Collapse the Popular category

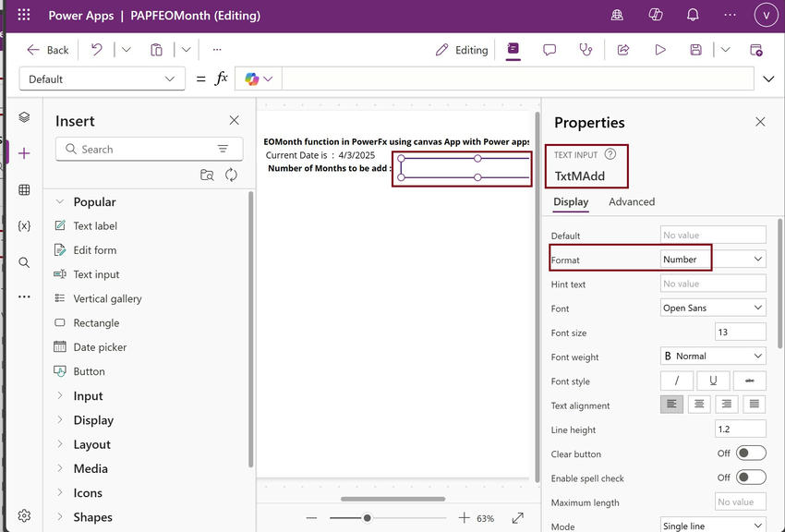tap(60, 201)
